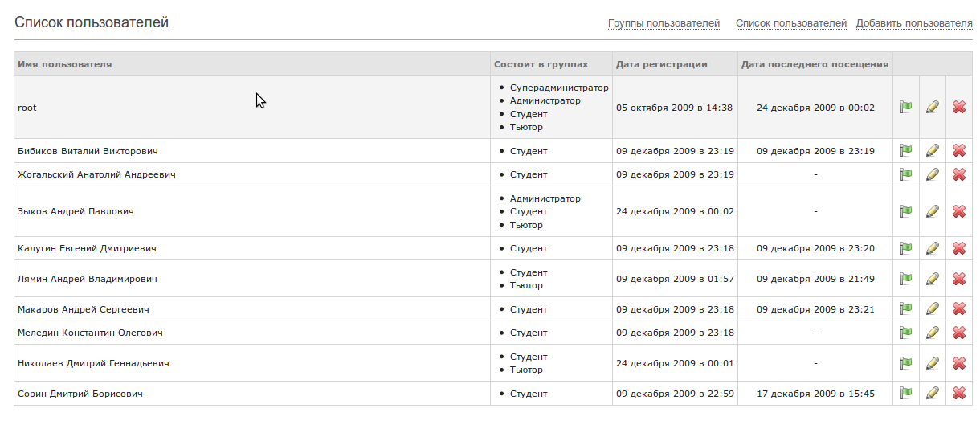Edit root user with the pencil icon
980x429 pixels.
933,107
